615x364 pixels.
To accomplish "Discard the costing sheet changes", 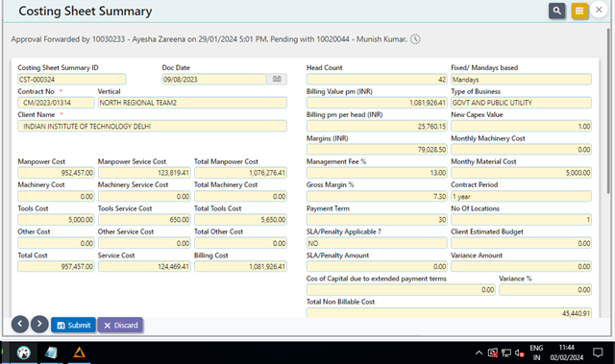I will coord(120,326).
